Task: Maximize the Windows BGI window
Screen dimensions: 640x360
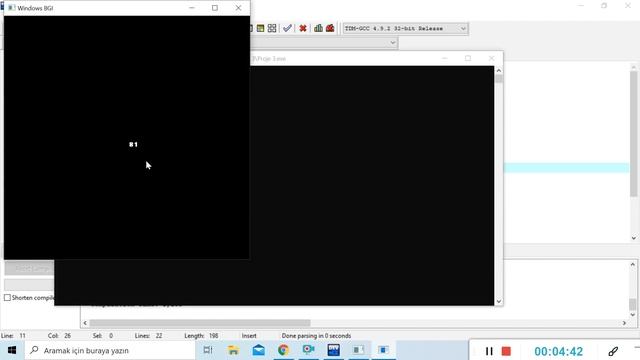Action: [215, 8]
